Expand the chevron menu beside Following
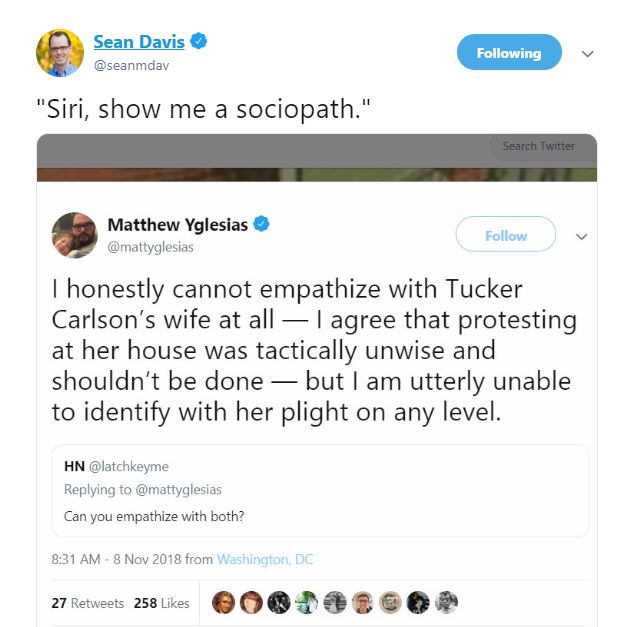632x627 pixels. (588, 54)
